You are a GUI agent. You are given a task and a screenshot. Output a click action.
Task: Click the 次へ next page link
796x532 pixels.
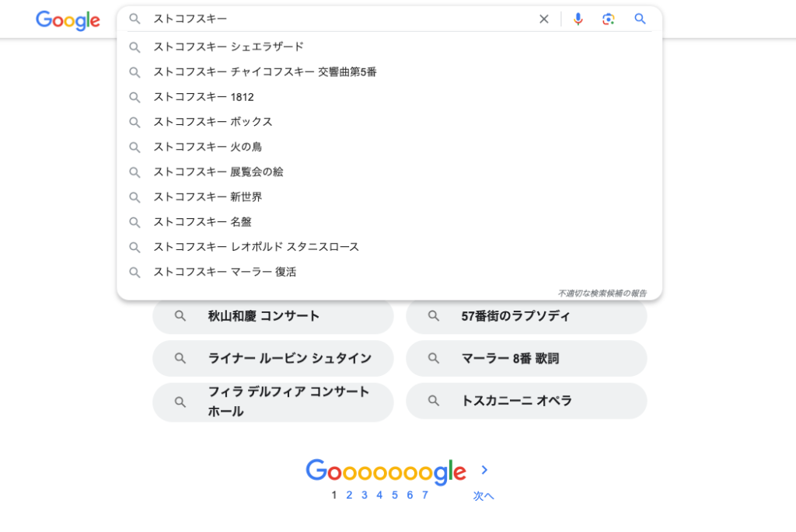point(484,495)
